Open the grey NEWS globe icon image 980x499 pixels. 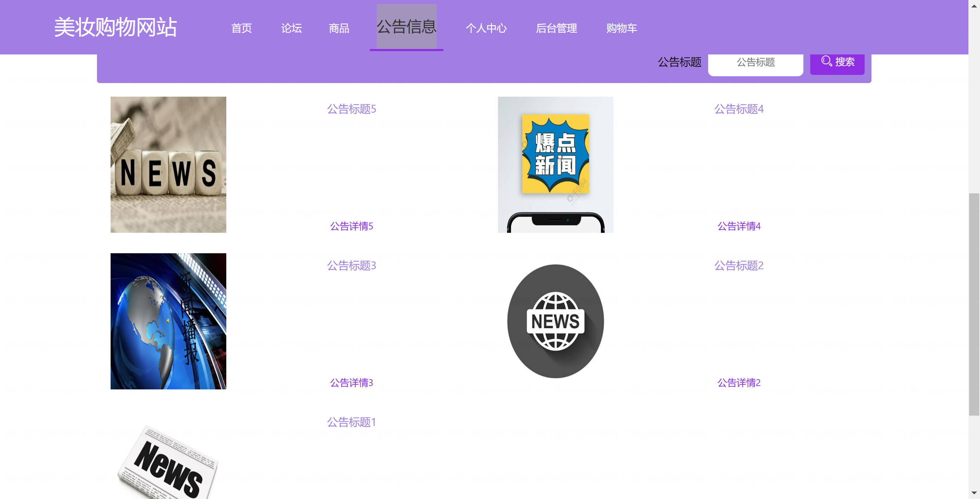click(x=555, y=321)
